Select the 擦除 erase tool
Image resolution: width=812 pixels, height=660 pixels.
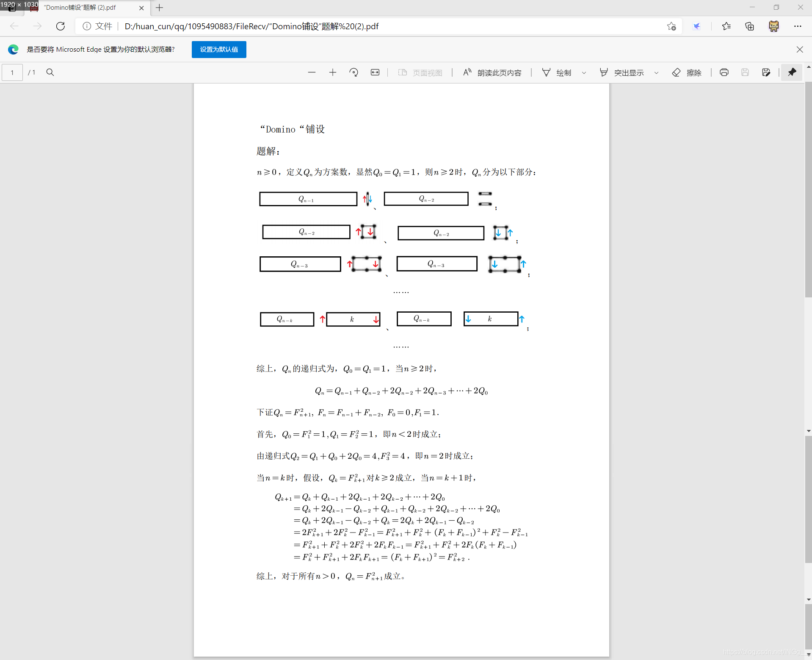pos(687,73)
